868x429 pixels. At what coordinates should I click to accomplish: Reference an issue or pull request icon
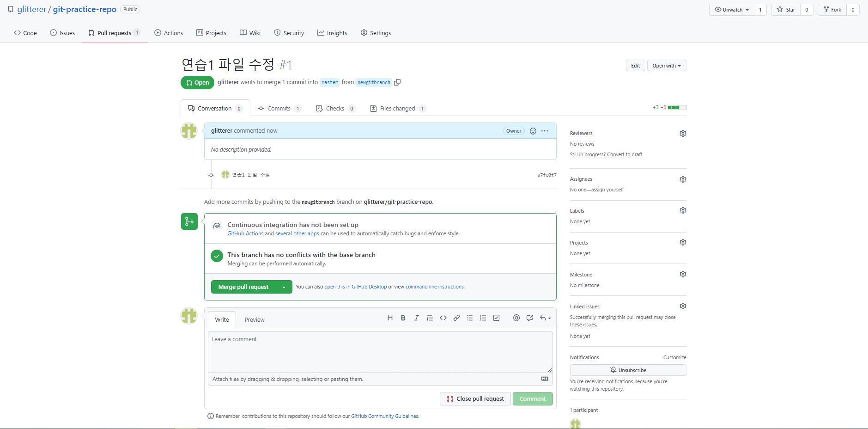[530, 318]
